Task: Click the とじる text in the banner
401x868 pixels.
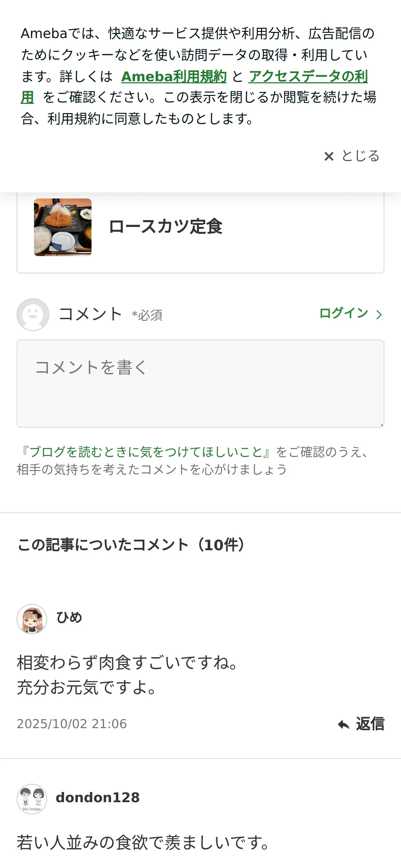Action: tap(361, 156)
